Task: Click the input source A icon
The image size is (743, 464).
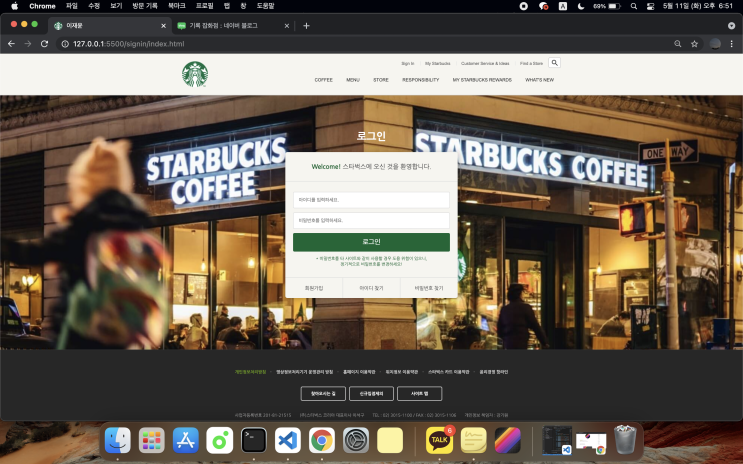Action: (563, 6)
